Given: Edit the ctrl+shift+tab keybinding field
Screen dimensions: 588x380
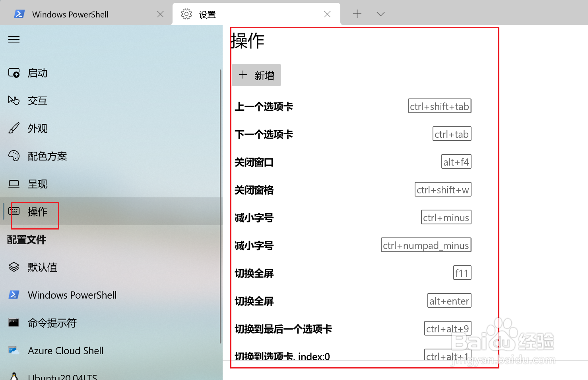Looking at the screenshot, I should coord(439,106).
